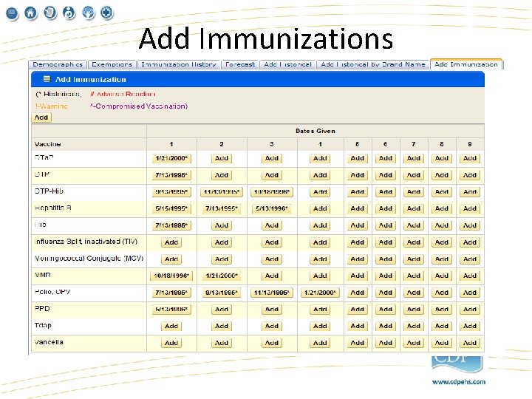The width and height of the screenshot is (532, 399).
Task: Add Tdap dose 8
Action: click(442, 326)
